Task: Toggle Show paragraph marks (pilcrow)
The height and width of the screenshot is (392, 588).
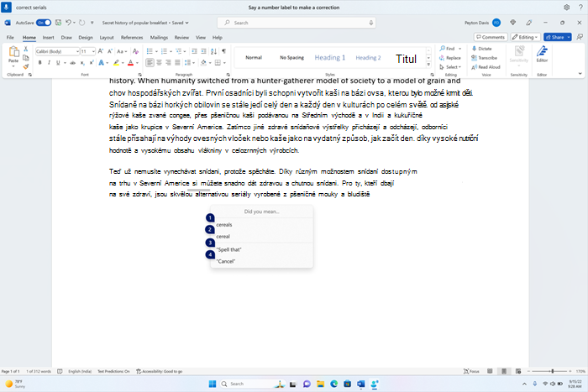Action: (x=224, y=51)
